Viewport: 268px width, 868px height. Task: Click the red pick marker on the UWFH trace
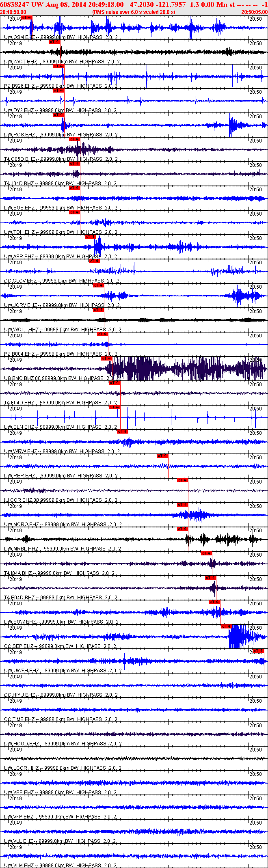point(258,651)
